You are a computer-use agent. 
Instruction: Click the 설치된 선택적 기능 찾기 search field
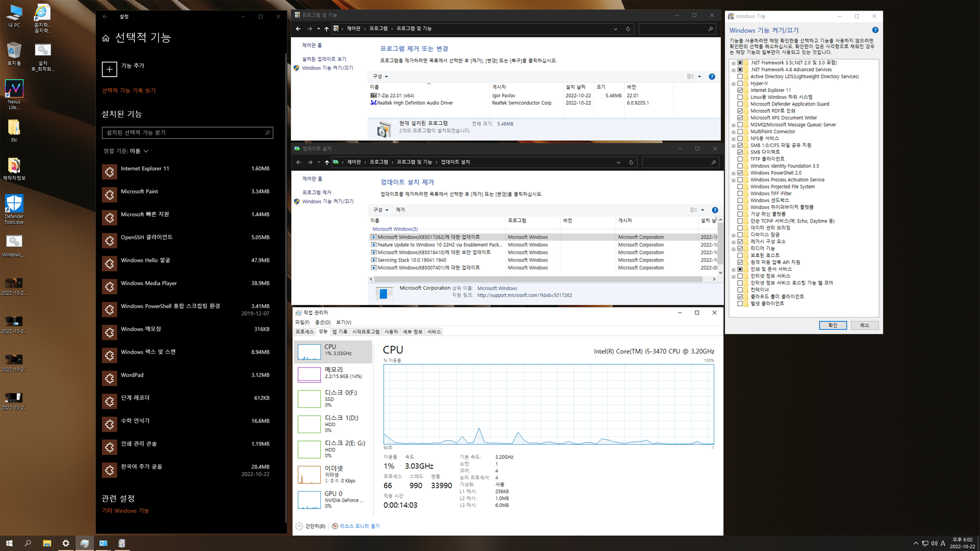point(187,133)
